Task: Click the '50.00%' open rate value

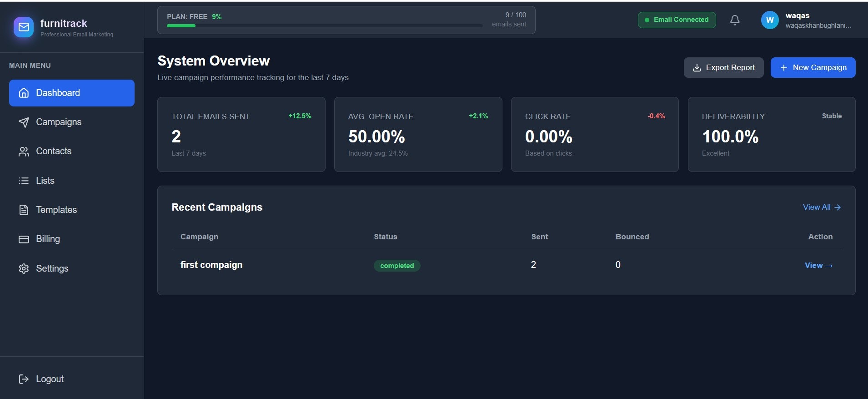Action: point(376,136)
